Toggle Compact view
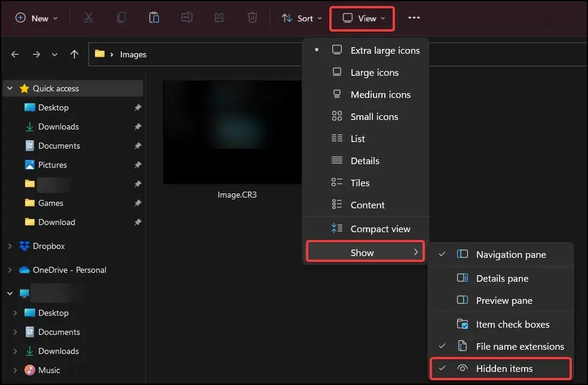The image size is (588, 385). click(x=366, y=229)
